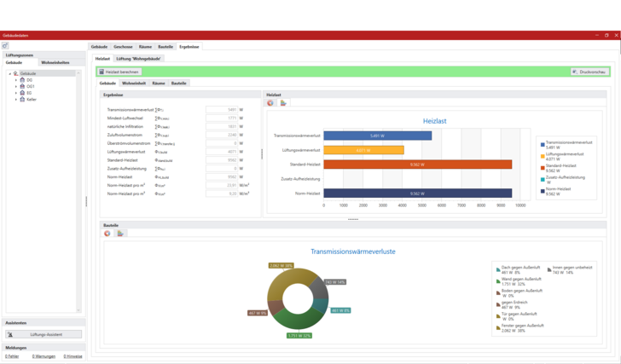
Task: Click the 0 Fehler link
Action: click(x=12, y=356)
